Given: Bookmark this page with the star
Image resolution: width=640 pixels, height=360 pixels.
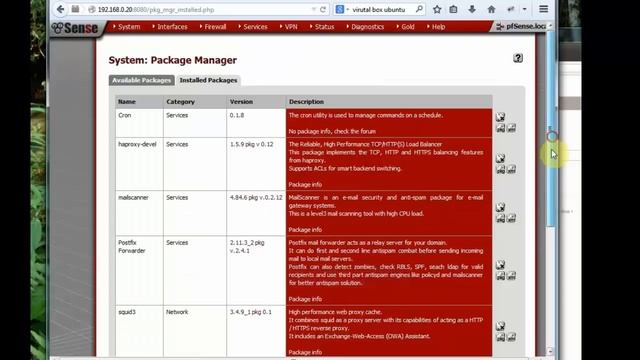Looking at the screenshot, I should click(437, 9).
